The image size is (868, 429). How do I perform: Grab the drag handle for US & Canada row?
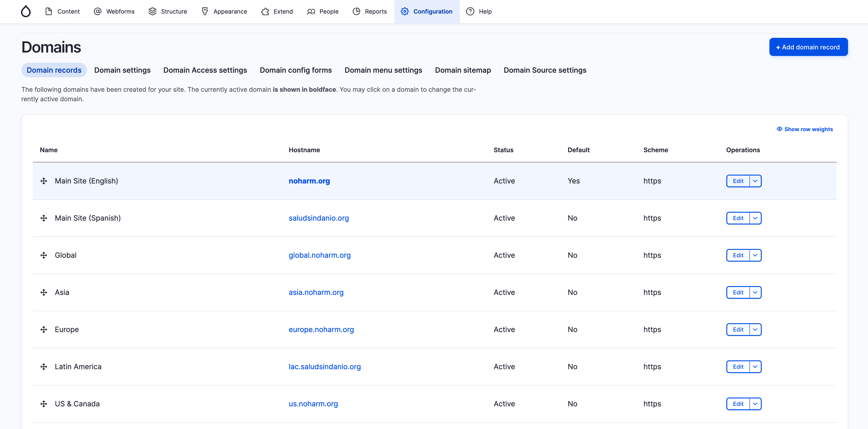pos(44,404)
